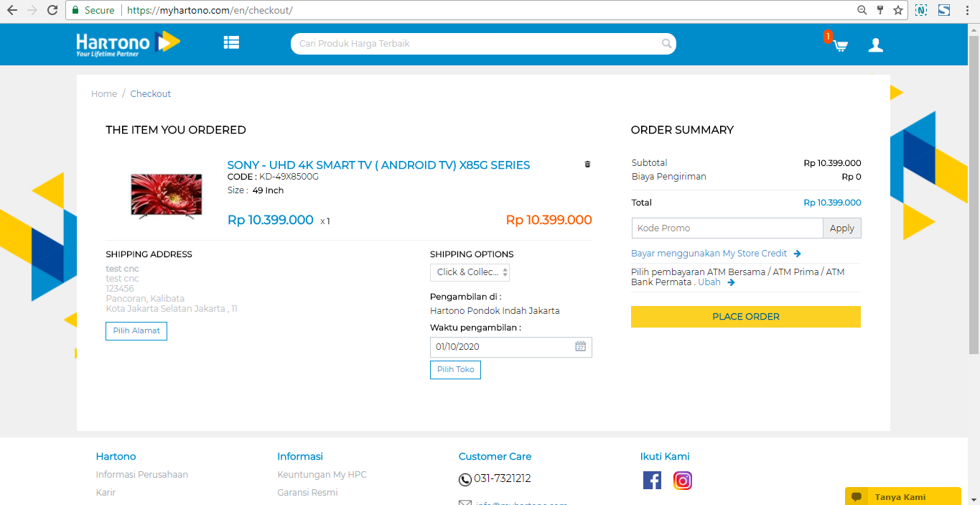Image resolution: width=980 pixels, height=505 pixels.
Task: Open the Instagram page icon
Action: (682, 480)
